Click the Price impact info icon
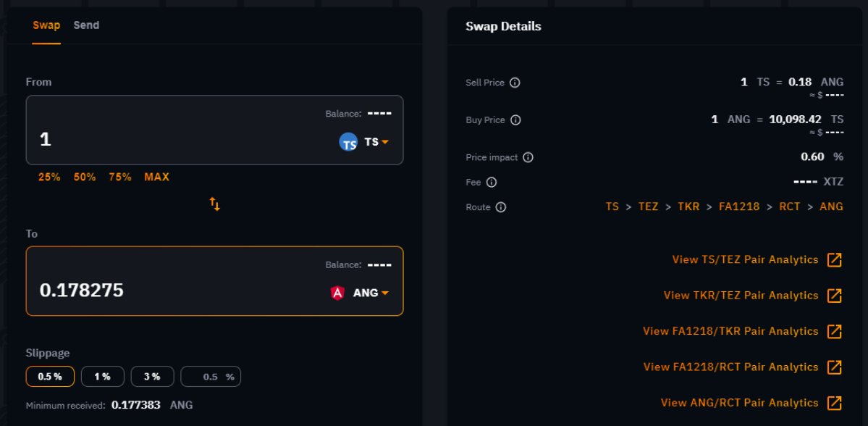This screenshot has height=426, width=868. [528, 157]
